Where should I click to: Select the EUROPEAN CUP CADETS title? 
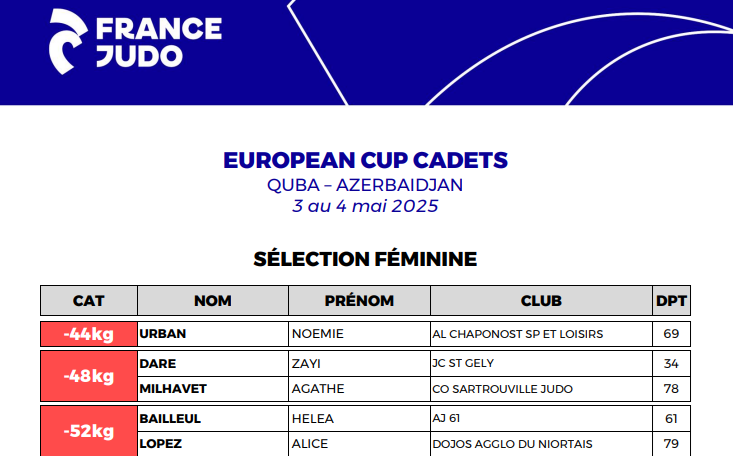click(365, 160)
